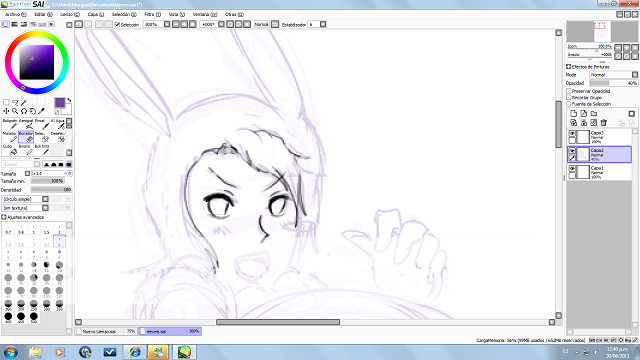The image size is (640, 360).
Task: Select the eyedropper color picker tool
Action: pyautogui.click(x=41, y=111)
